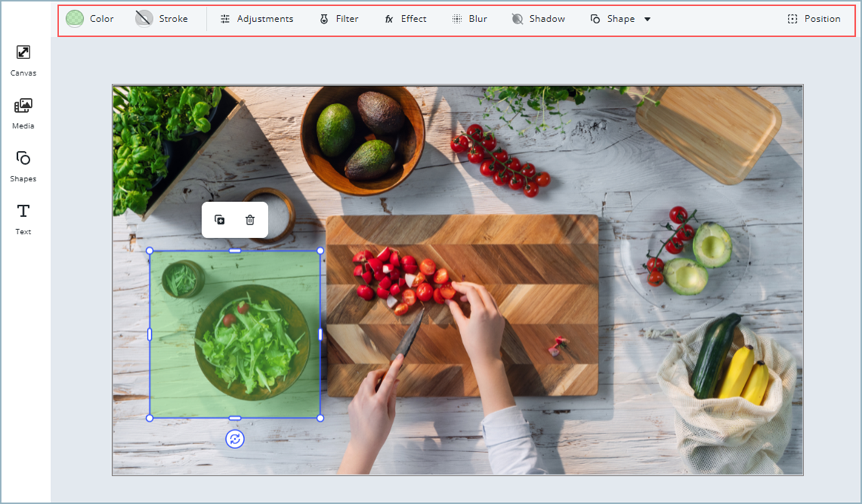Click the rotate handle below the green shape
This screenshot has width=862, height=504.
point(235,439)
